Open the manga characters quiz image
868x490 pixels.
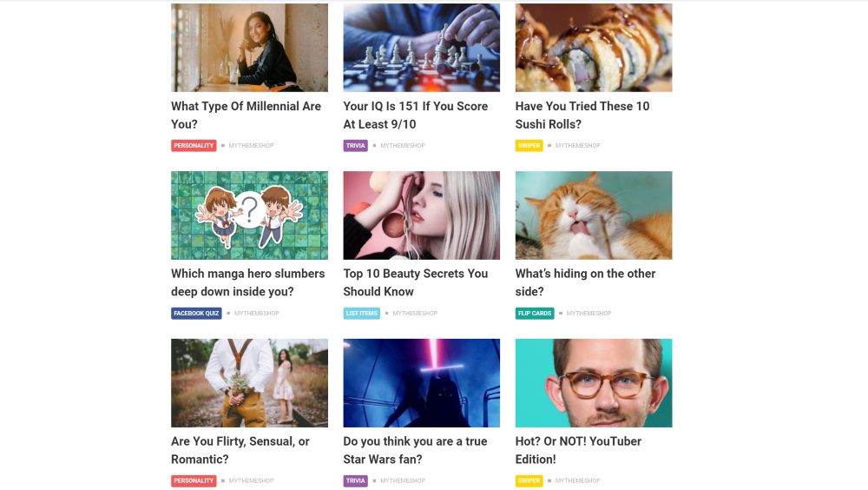click(x=249, y=215)
